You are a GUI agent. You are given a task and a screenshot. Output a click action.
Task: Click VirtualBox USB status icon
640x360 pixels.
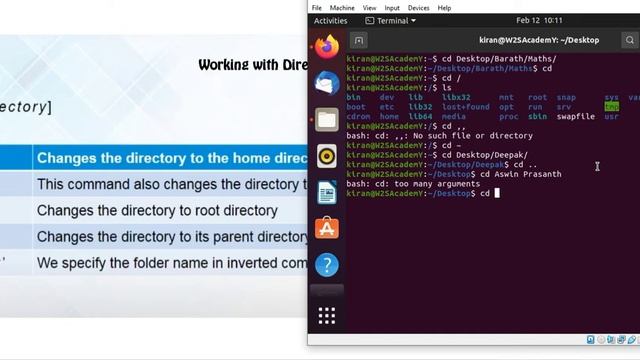632,340
